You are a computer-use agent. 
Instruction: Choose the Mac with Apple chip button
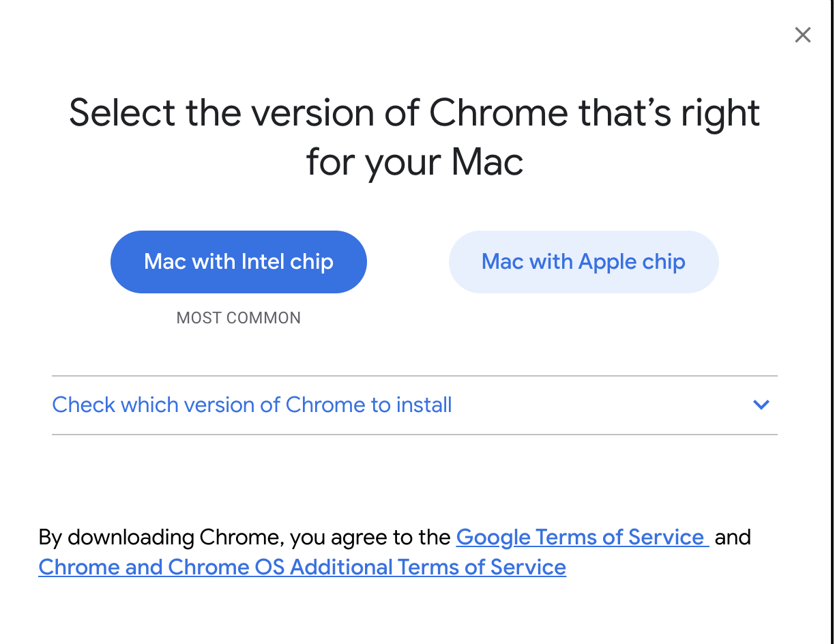tap(583, 262)
